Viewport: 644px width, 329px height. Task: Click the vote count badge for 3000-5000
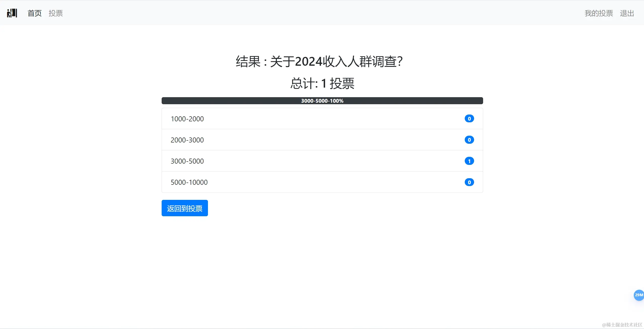(x=469, y=161)
